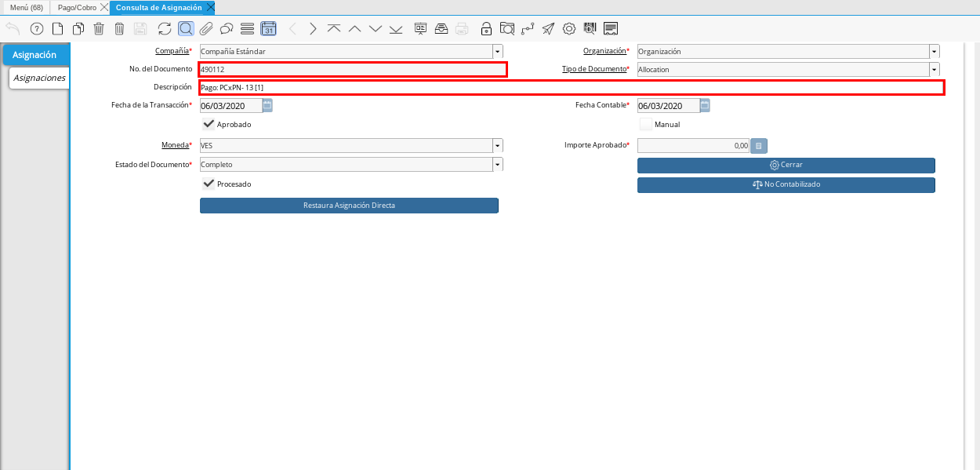
Task: Click the padlock icon in toolbar
Action: pos(486,29)
